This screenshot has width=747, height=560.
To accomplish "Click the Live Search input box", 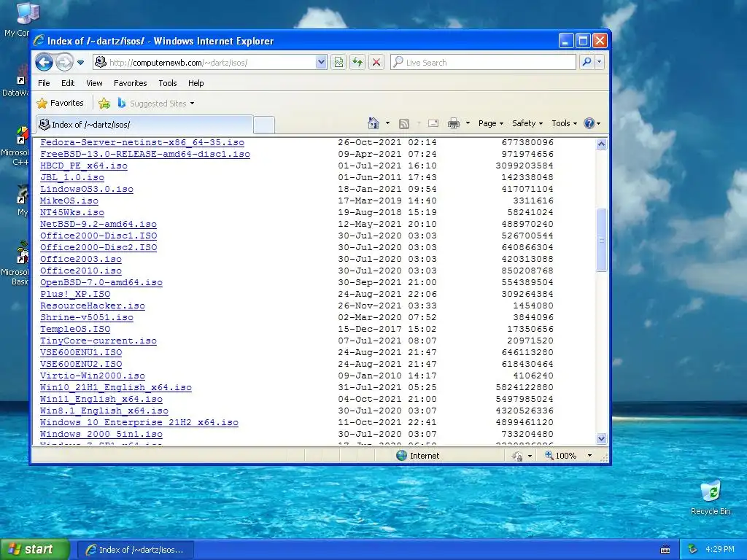I will pyautogui.click(x=483, y=63).
